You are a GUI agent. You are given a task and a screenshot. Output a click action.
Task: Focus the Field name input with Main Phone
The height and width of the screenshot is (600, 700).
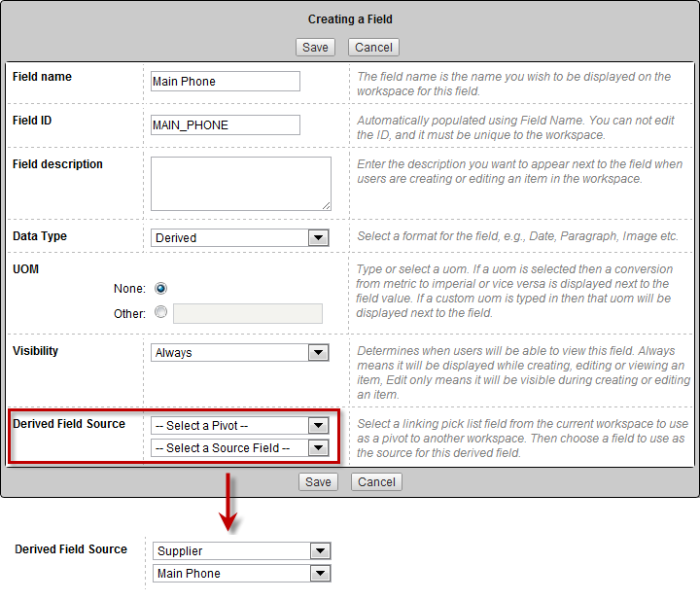(x=226, y=82)
